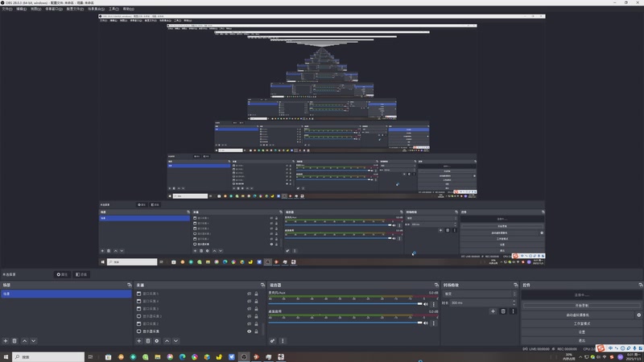The image size is (644, 362).
Task: Click the 300 ms duration field
Action: [x=480, y=302]
